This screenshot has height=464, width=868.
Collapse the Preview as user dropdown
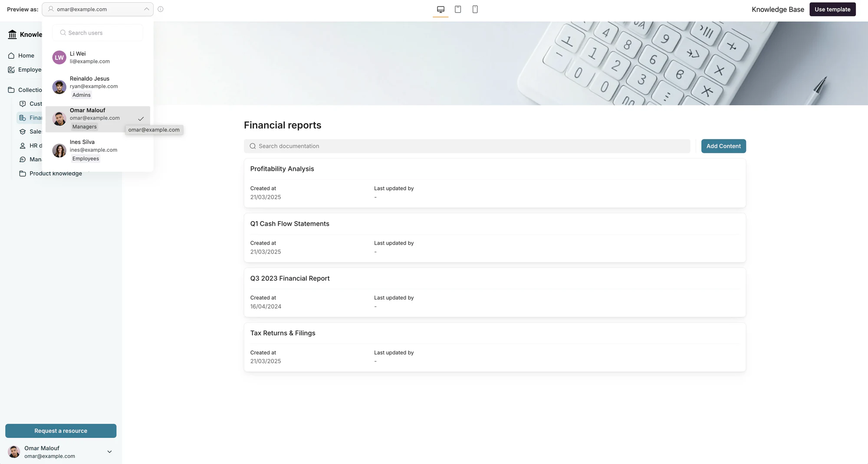[x=147, y=9]
